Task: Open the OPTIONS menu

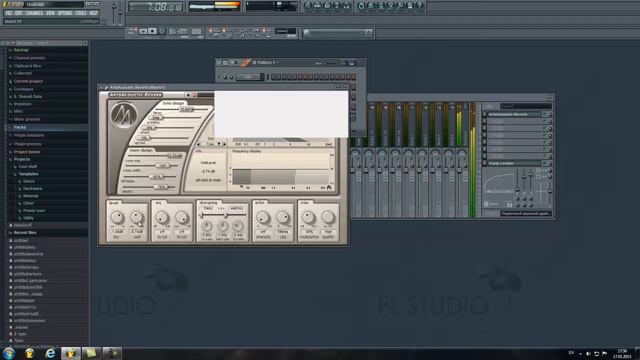Action: [x=65, y=13]
